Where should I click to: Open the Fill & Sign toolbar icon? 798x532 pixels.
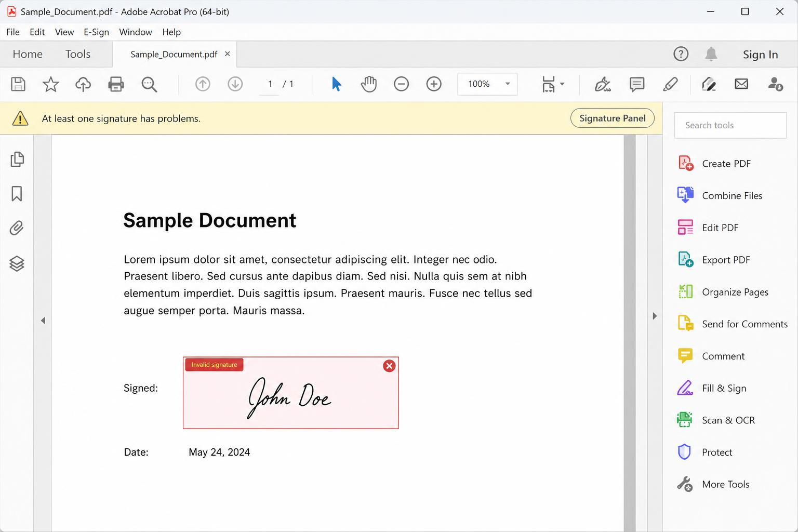pyautogui.click(x=709, y=84)
